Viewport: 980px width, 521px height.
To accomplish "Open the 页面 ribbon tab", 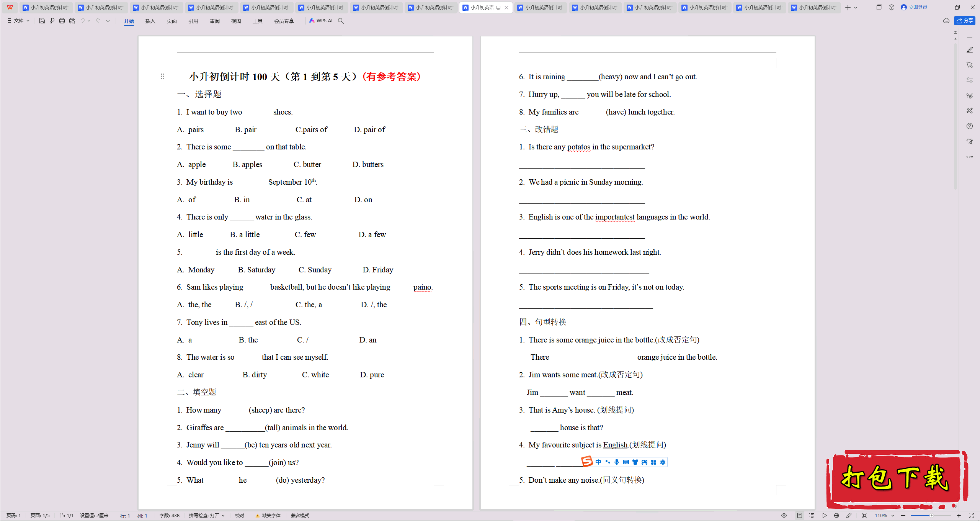I will click(x=172, y=21).
